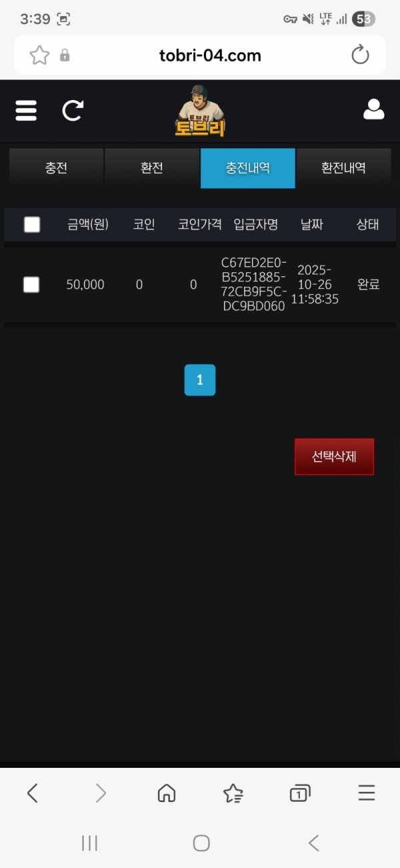Image resolution: width=400 pixels, height=868 pixels.
Task: Click 선택삭제 button
Action: tap(334, 457)
